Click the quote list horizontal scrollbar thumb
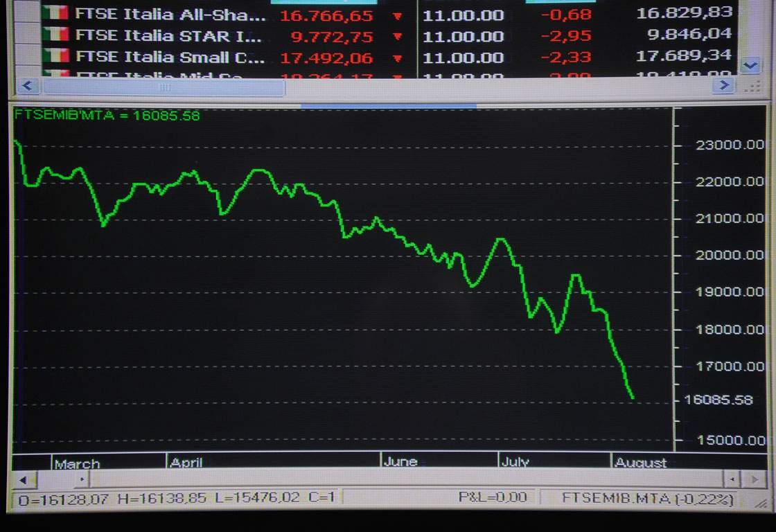 click(x=164, y=87)
